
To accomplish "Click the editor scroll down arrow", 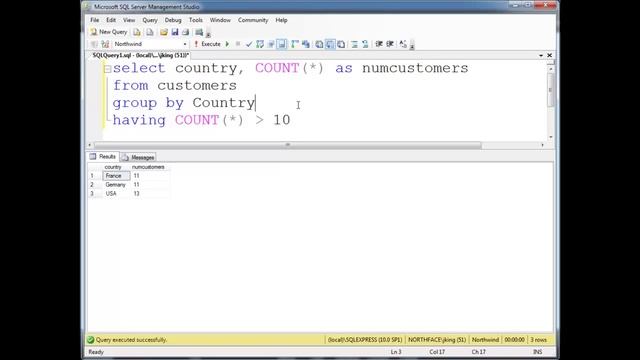I will click(x=551, y=137).
